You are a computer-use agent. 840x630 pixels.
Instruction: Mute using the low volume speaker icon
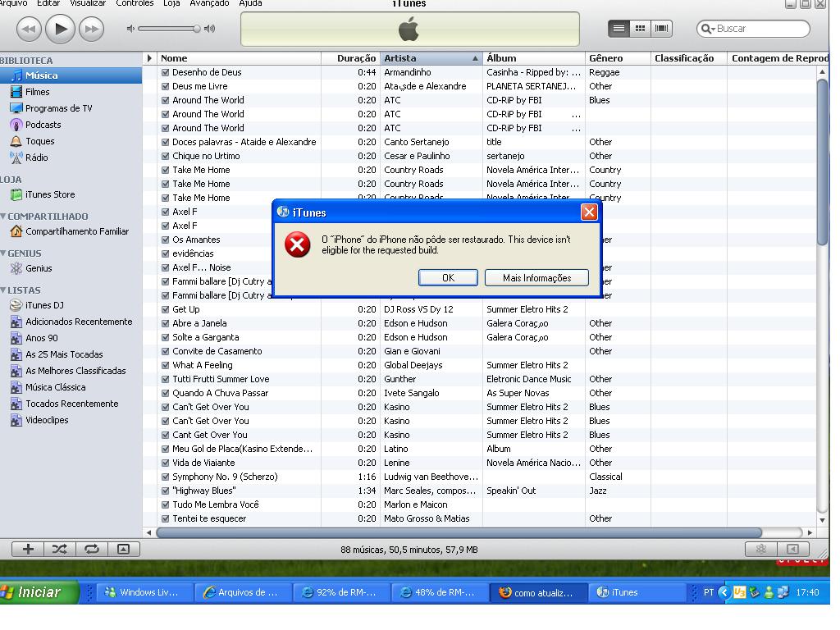click(130, 29)
